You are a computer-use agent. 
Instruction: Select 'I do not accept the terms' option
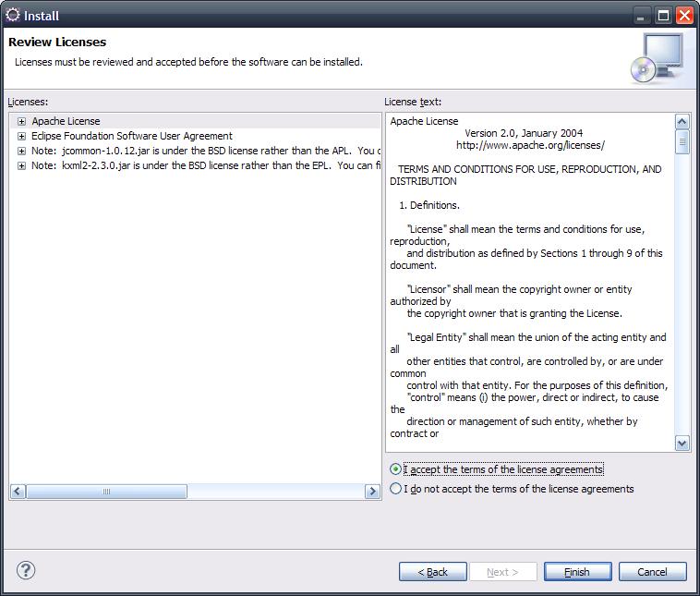tap(396, 489)
